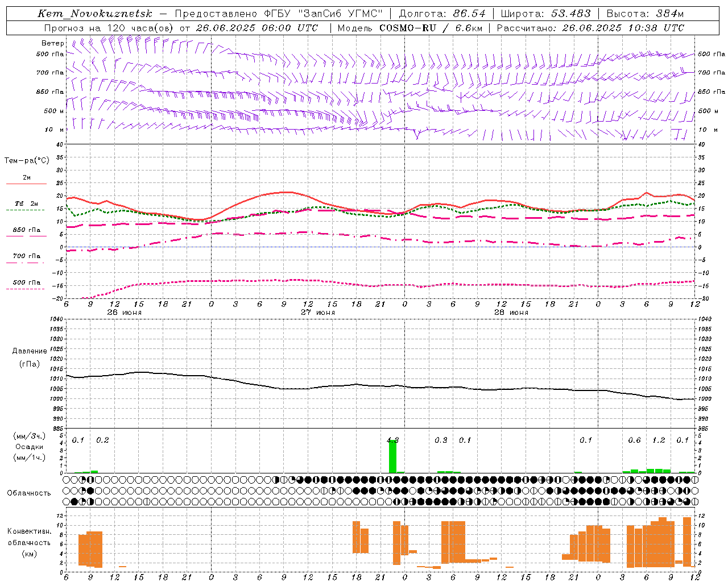Click the (мм/3ч.) precipitation unit label
Screen dimensions: 728x582
[29, 436]
